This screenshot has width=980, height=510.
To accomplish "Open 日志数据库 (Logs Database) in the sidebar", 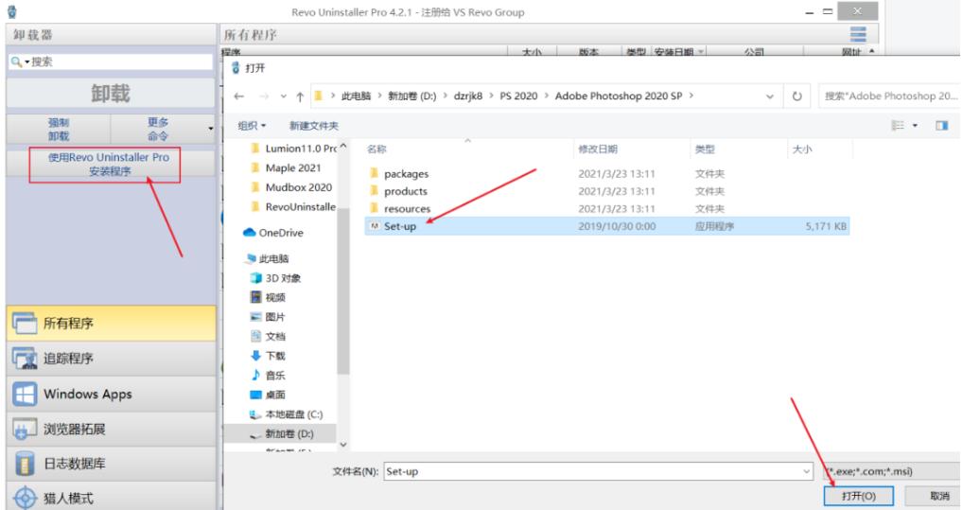I will 112,464.
